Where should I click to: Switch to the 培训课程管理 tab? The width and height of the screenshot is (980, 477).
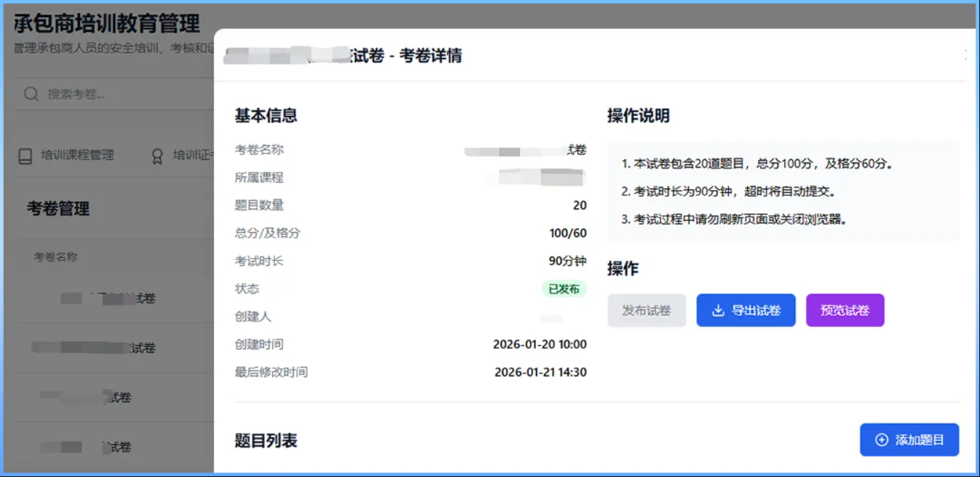point(71,156)
